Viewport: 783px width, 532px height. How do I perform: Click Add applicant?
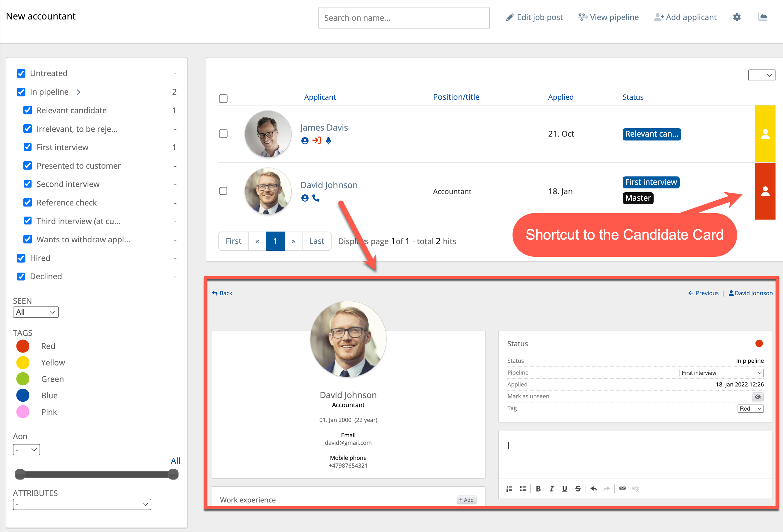[x=685, y=17]
